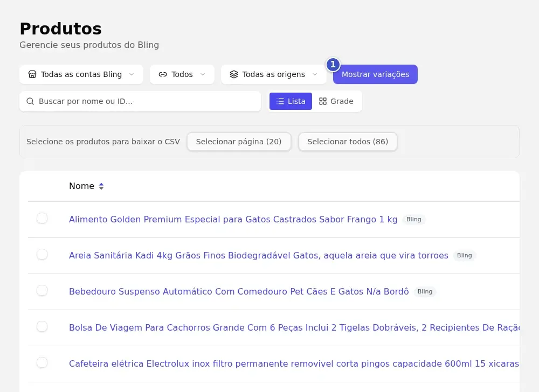
Task: Switch to Grade view
Action: pyautogui.click(x=336, y=101)
